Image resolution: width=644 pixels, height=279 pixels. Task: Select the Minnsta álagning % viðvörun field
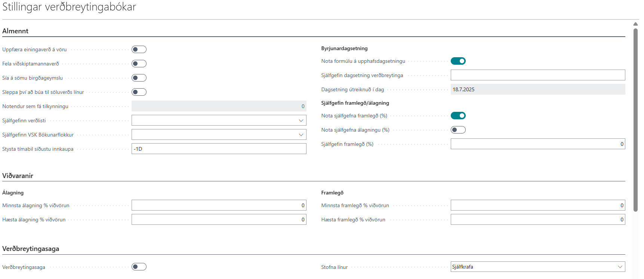point(219,205)
